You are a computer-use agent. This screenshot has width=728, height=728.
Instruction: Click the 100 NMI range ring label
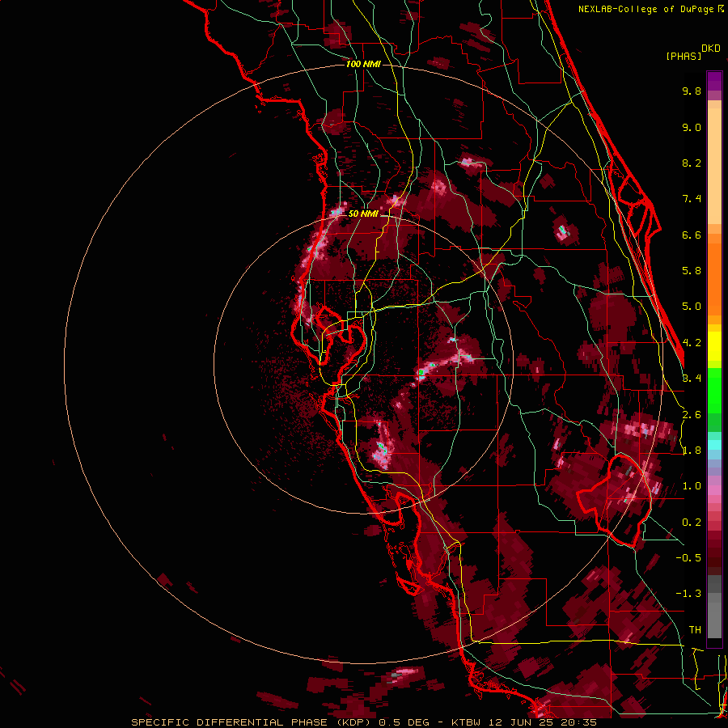(x=363, y=64)
